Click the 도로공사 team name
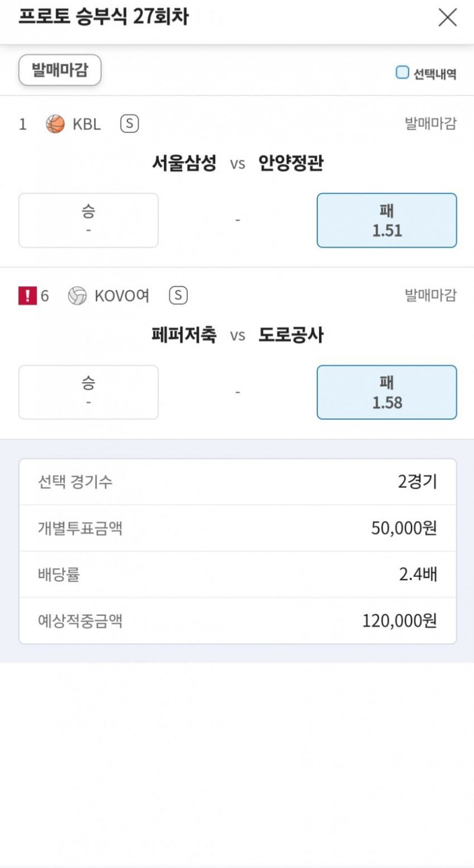 point(291,335)
